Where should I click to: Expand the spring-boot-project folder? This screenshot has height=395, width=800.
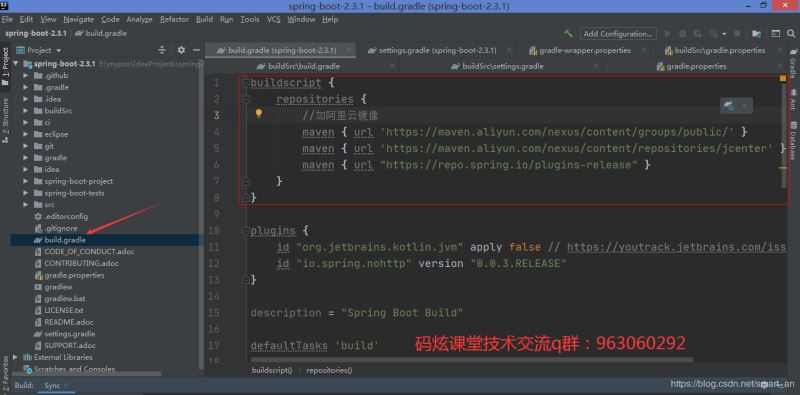(x=26, y=181)
